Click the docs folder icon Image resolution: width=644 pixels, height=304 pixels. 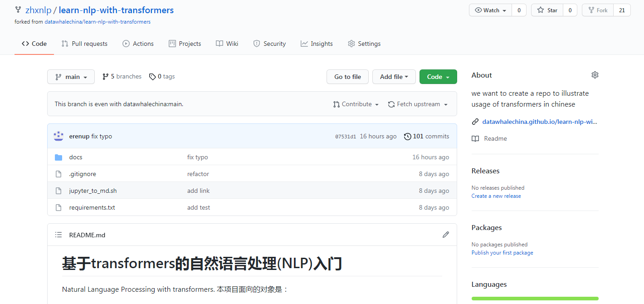click(x=59, y=157)
